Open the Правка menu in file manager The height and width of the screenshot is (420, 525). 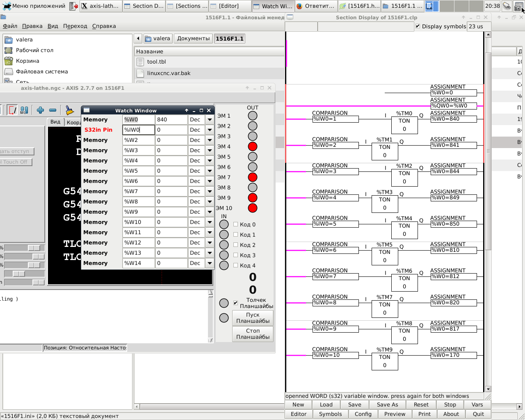click(32, 26)
